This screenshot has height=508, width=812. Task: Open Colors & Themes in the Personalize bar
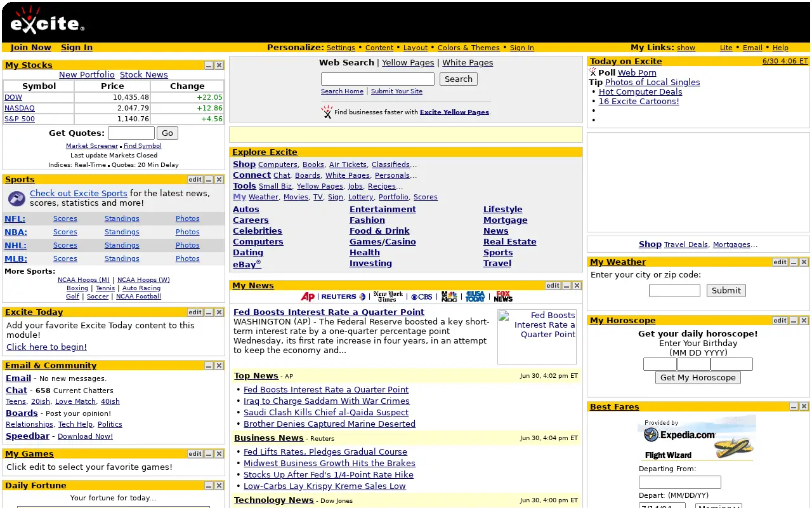click(469, 48)
